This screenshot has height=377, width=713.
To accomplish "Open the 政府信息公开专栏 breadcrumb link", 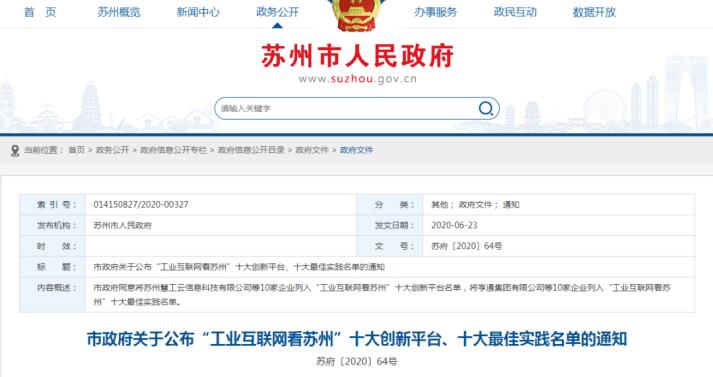I will tap(173, 150).
